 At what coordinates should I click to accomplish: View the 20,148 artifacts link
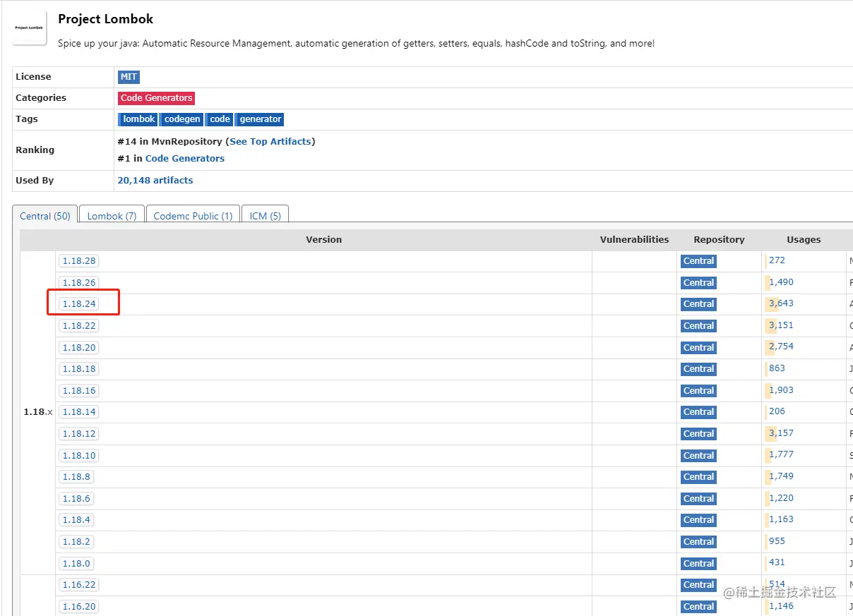click(155, 181)
